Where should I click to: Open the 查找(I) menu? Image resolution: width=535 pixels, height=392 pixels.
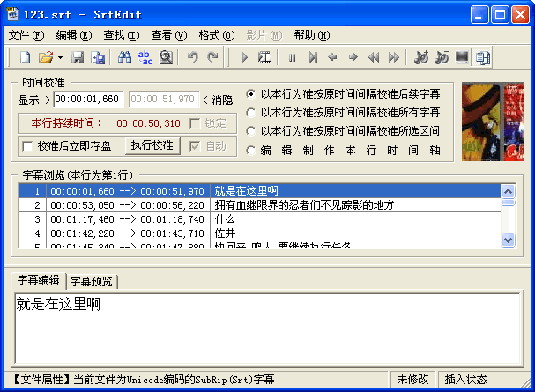coord(122,35)
